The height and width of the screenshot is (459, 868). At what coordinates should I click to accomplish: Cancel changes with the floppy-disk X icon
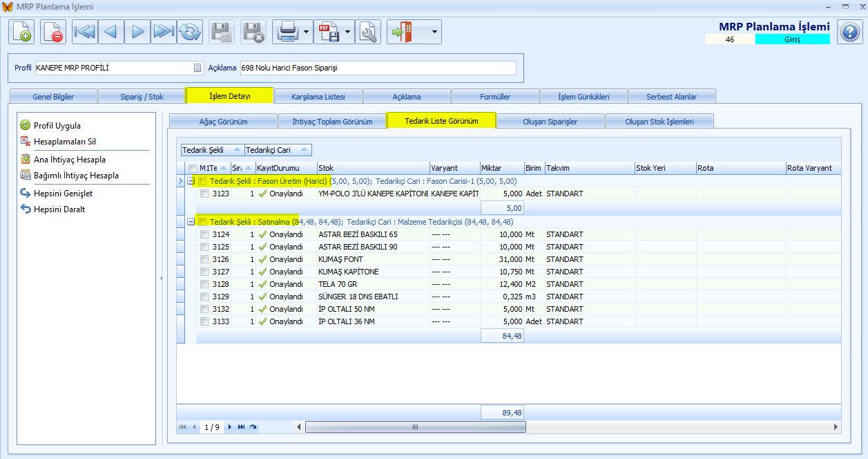pyautogui.click(x=253, y=32)
